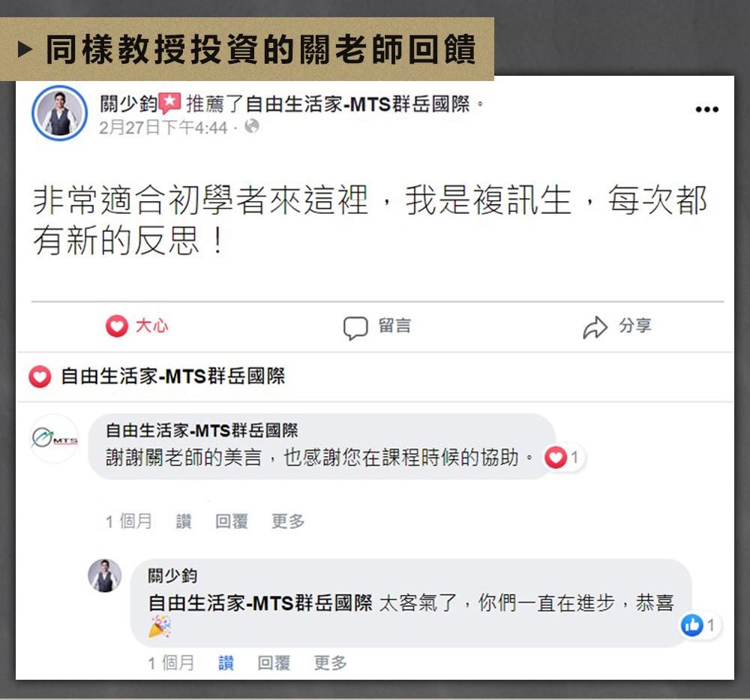Screen dimensions: 750x700
Task: Click the 關少鈞 author name in header
Action: pos(129,104)
